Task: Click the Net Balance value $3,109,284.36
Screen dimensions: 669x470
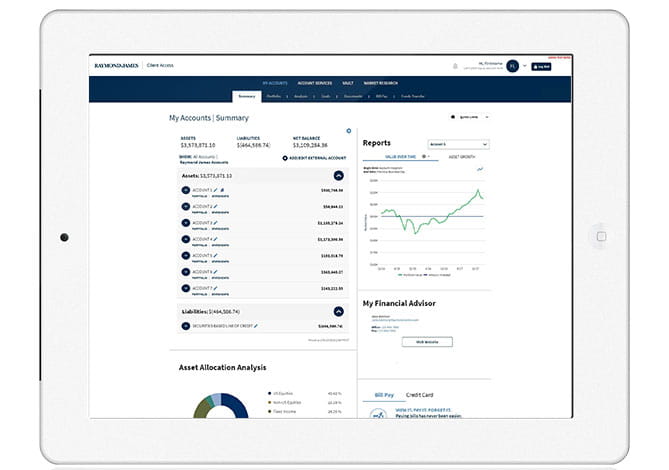Action: click(310, 145)
